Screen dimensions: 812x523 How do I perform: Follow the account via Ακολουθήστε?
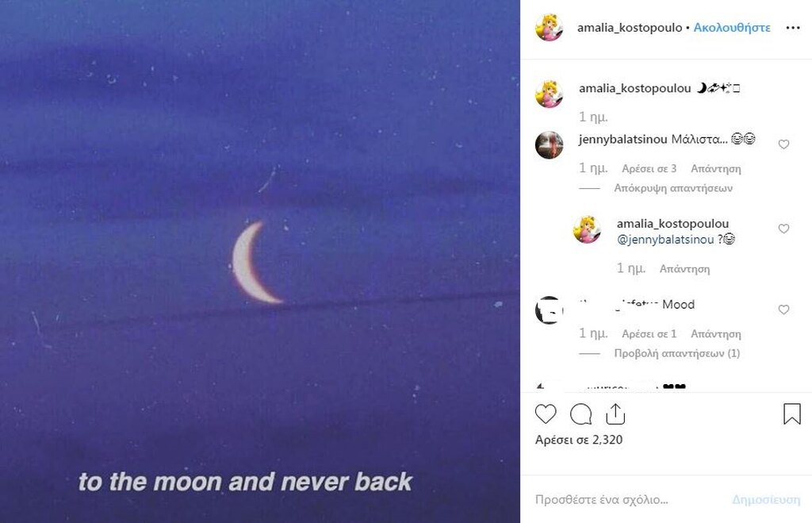point(732,28)
